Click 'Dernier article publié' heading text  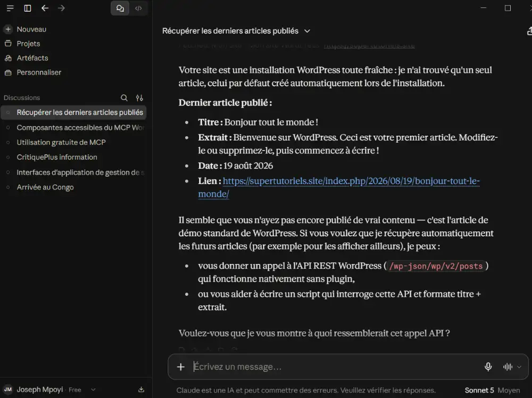[x=225, y=103]
